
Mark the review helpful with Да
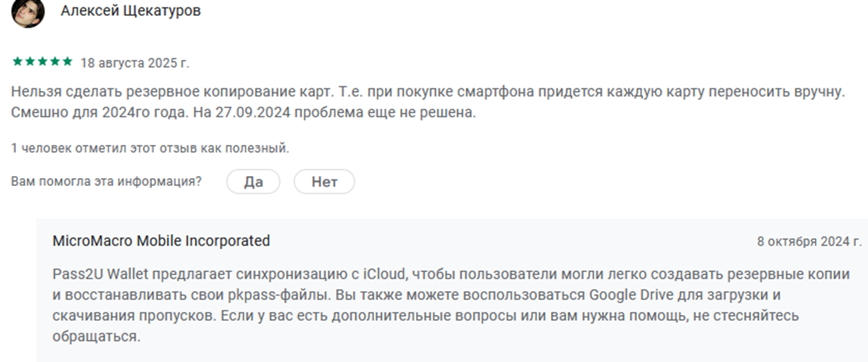coord(253,182)
